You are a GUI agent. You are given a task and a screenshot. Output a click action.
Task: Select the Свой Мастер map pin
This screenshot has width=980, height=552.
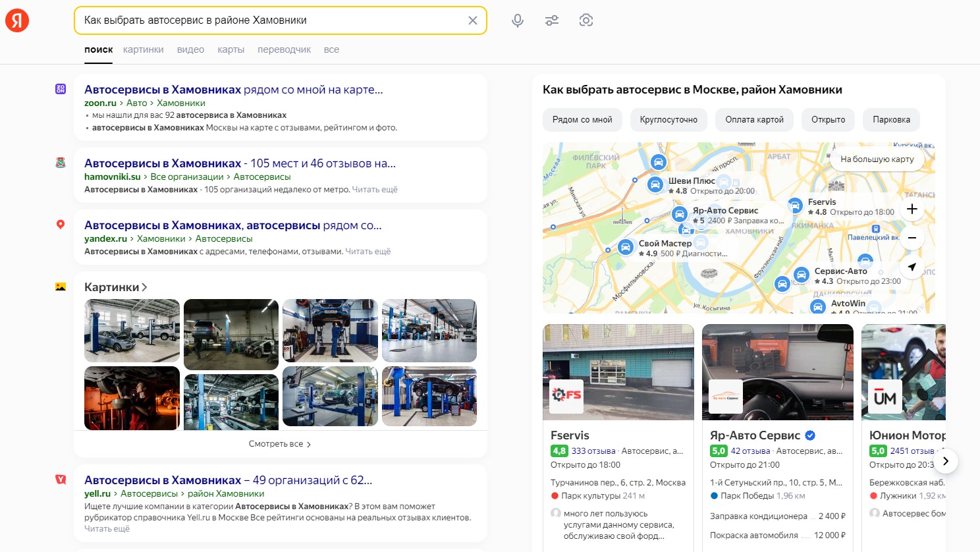[626, 248]
